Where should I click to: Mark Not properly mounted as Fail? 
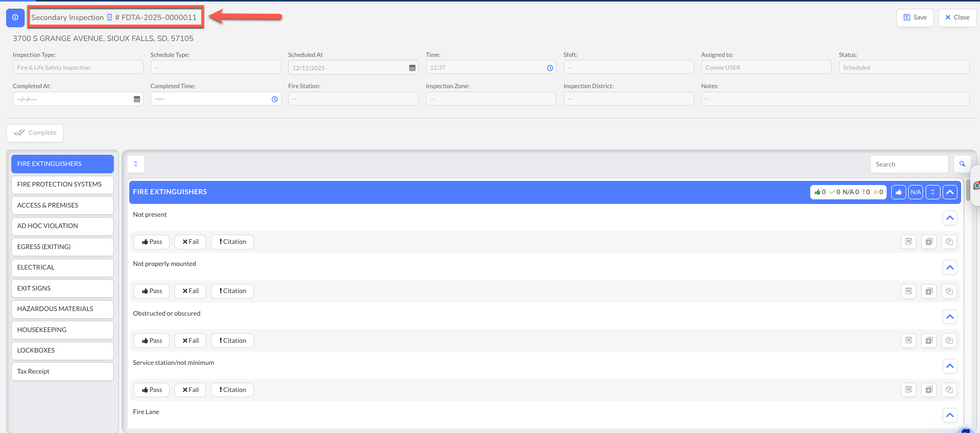pyautogui.click(x=190, y=291)
